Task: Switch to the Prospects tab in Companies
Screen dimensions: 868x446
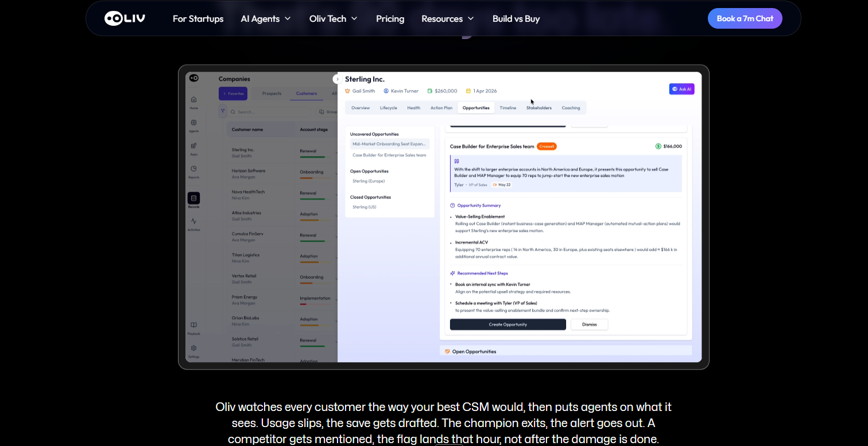Action: pyautogui.click(x=272, y=93)
